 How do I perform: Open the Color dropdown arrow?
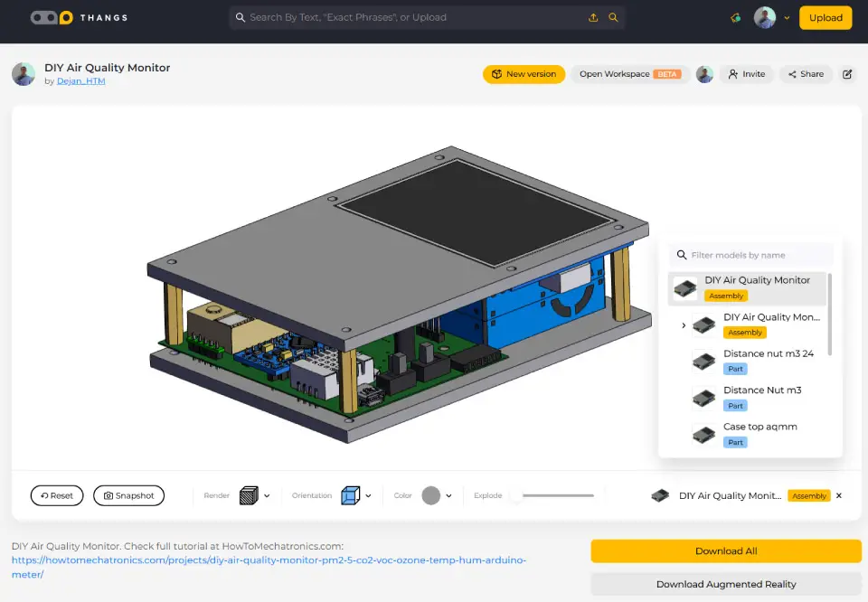tap(448, 495)
